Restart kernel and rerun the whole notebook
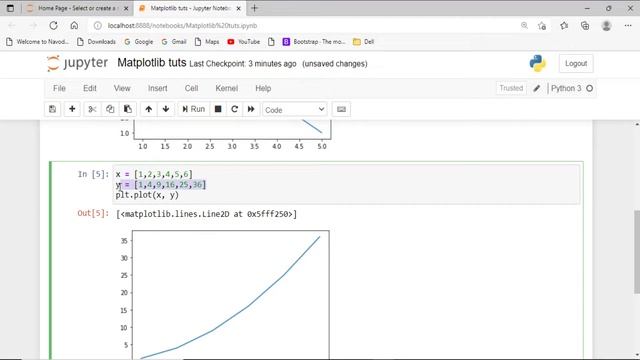The image size is (640, 360). click(x=251, y=109)
